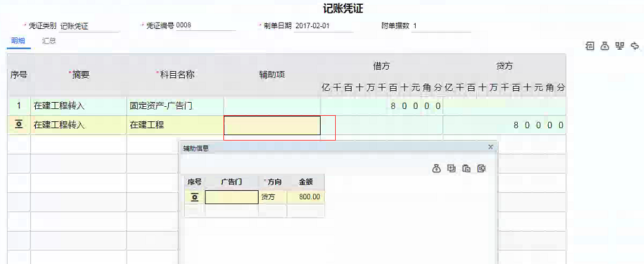This screenshot has width=644, height=264.
Task: Click 摘要 cell of row two 在建工程转入
Action: coord(79,125)
